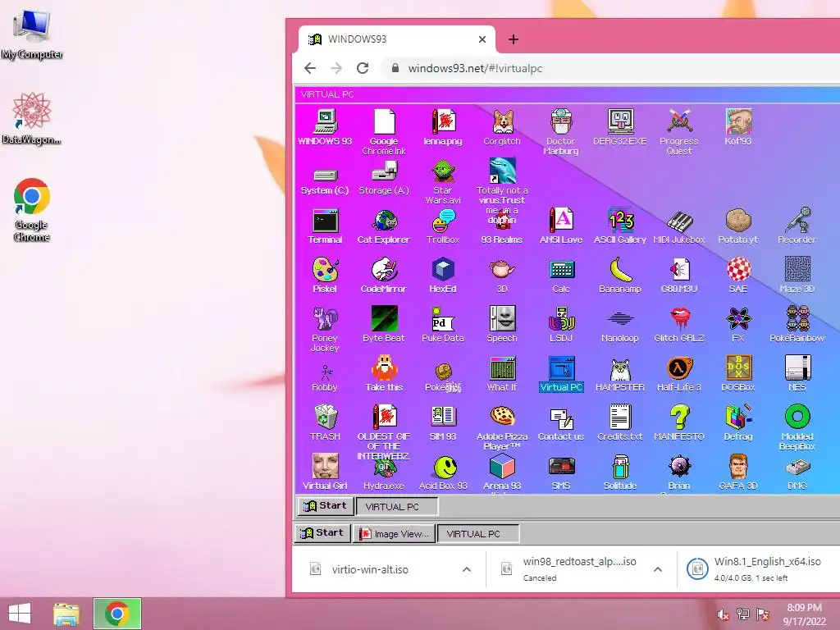Launch Progress Quest icon
This screenshot has width=840, height=630.
pyautogui.click(x=678, y=132)
